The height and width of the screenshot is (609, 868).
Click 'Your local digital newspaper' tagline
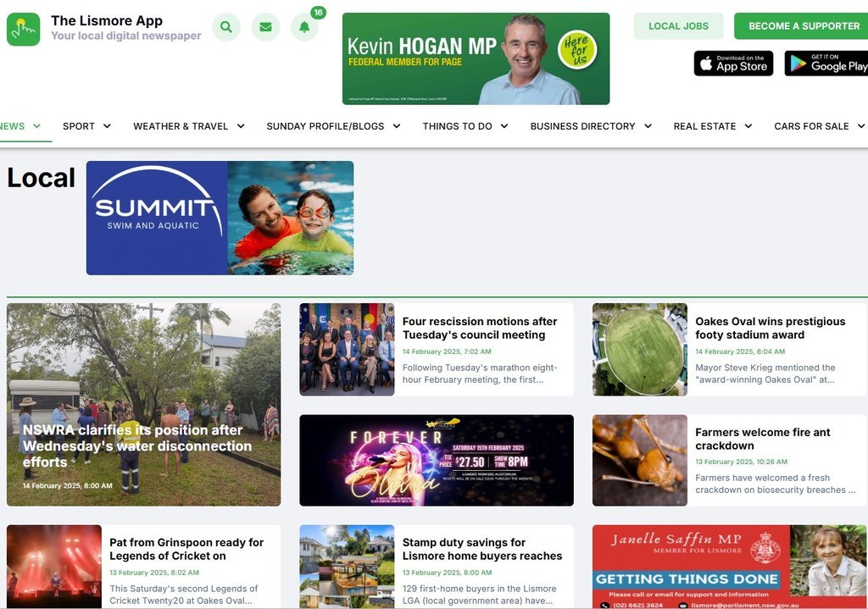126,36
